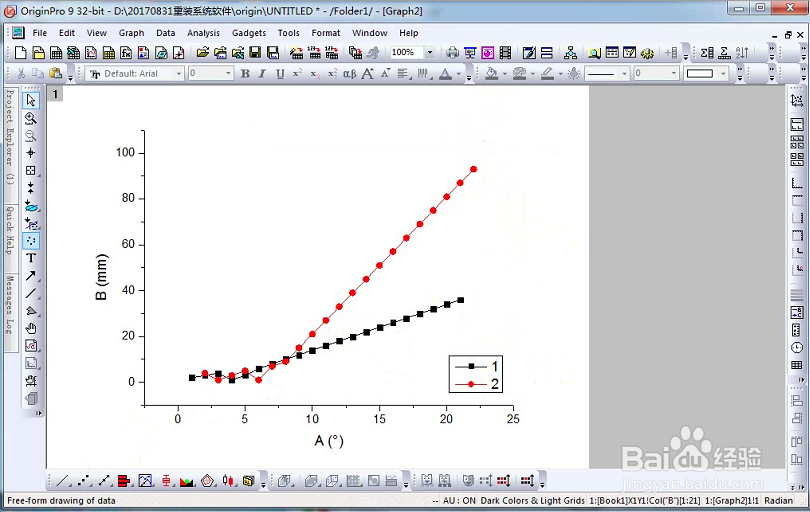Toggle Subscript formatting
Image resolution: width=810 pixels, height=512 pixels.
(315, 74)
